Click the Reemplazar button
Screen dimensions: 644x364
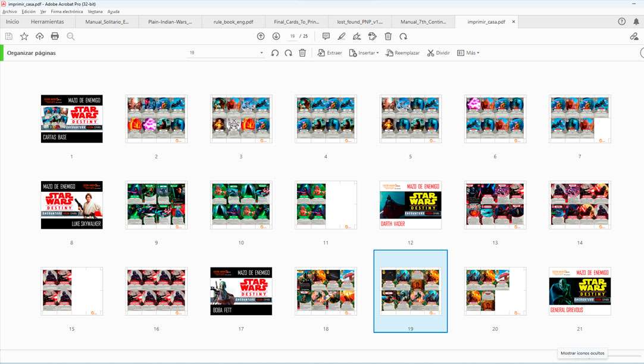(402, 53)
